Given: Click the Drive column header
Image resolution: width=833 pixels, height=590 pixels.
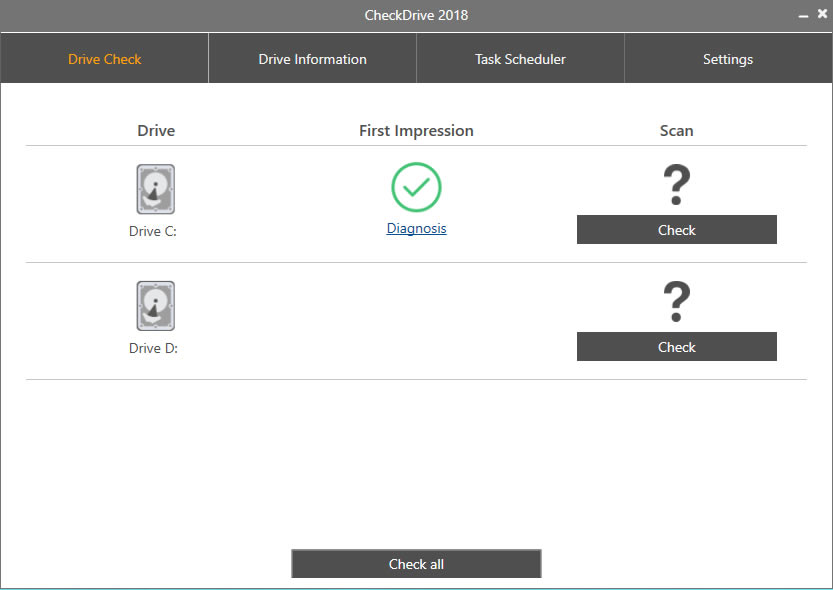Looking at the screenshot, I should tap(156, 131).
